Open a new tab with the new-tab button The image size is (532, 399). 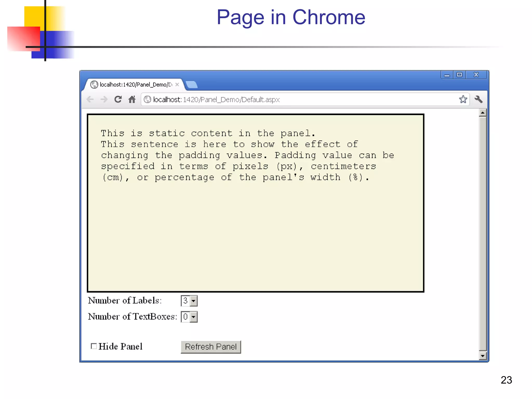[x=192, y=85]
